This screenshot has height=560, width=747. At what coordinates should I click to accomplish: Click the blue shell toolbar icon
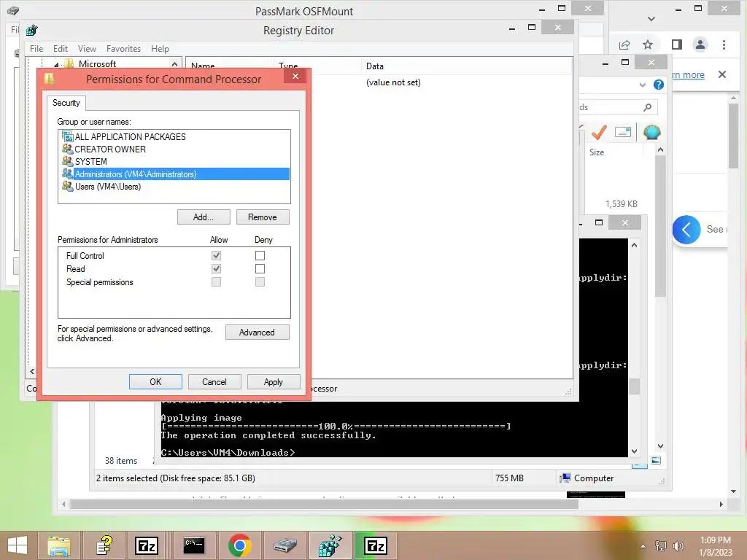tap(651, 133)
